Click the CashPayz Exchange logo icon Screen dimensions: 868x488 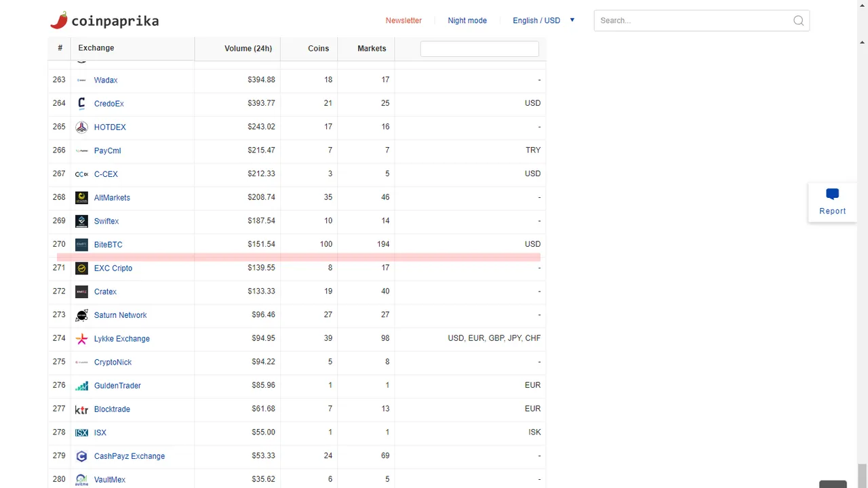(81, 456)
